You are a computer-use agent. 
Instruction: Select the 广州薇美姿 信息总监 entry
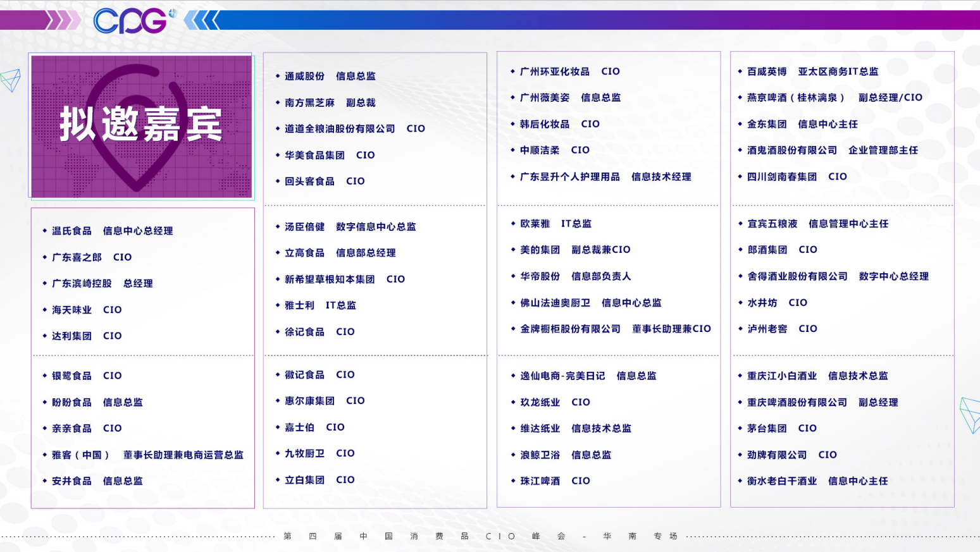pyautogui.click(x=571, y=97)
